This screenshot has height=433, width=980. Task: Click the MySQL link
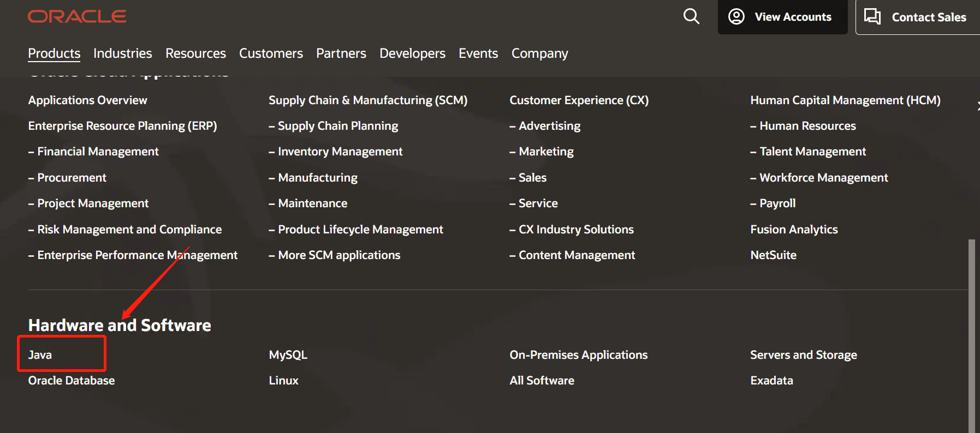pyautogui.click(x=288, y=355)
